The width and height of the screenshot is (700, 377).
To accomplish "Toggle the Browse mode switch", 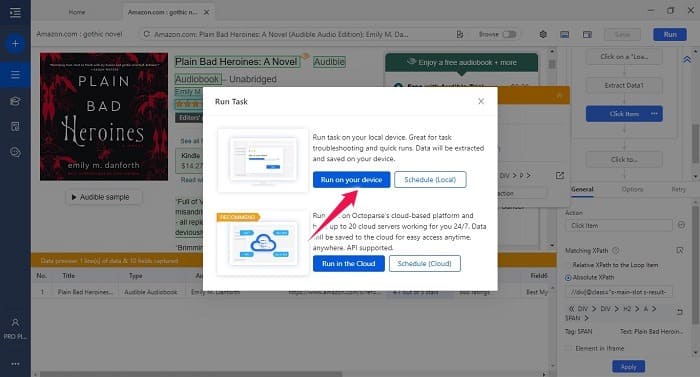I will 509,34.
